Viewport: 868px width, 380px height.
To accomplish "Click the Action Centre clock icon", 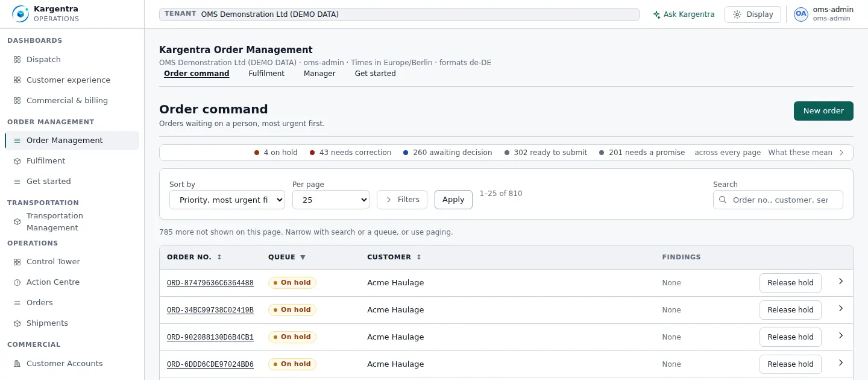I will coord(17,282).
